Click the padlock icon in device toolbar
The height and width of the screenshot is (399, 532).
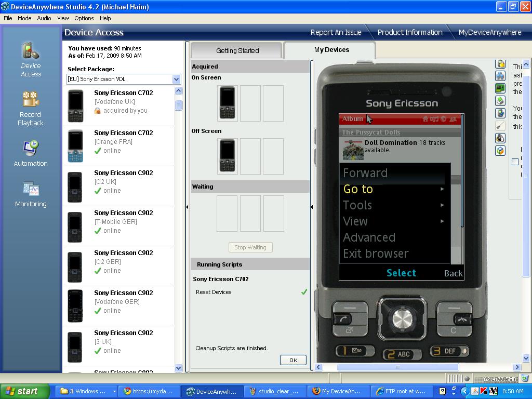500,64
